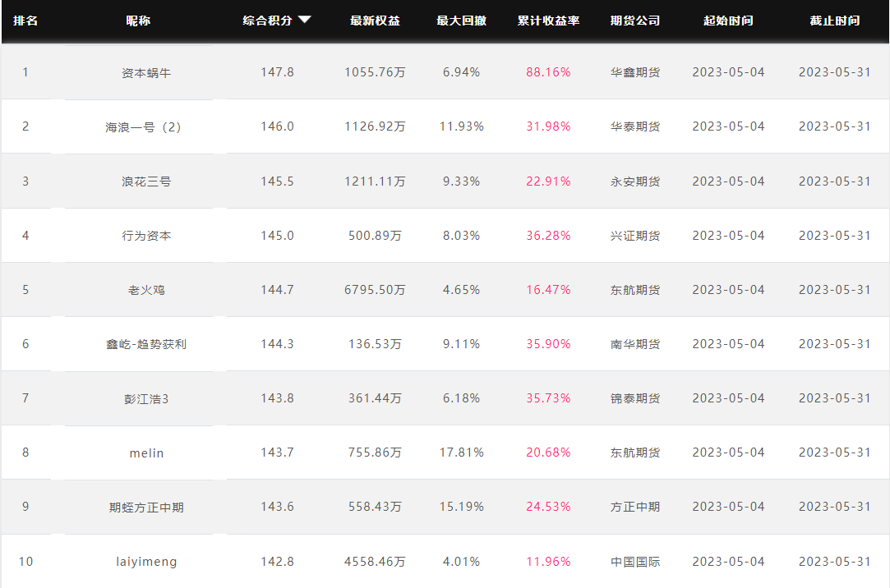Screen dimensions: 890x588
Task: Open trader 期蛭方正中期
Action: pyautogui.click(x=146, y=507)
